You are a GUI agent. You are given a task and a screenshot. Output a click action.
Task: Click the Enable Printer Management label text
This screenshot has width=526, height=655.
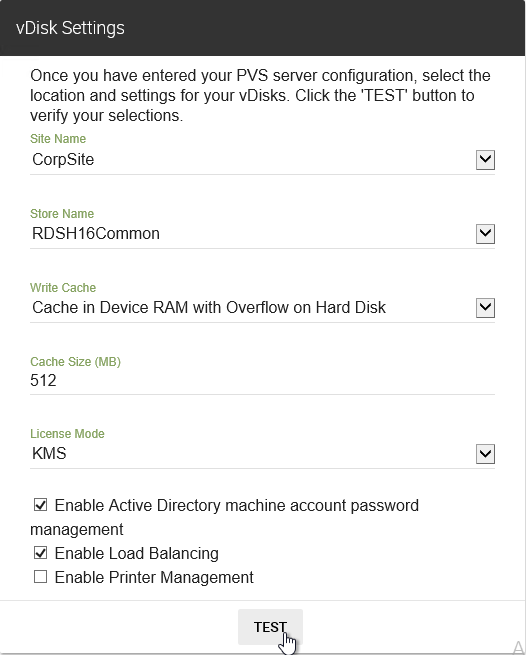[154, 577]
